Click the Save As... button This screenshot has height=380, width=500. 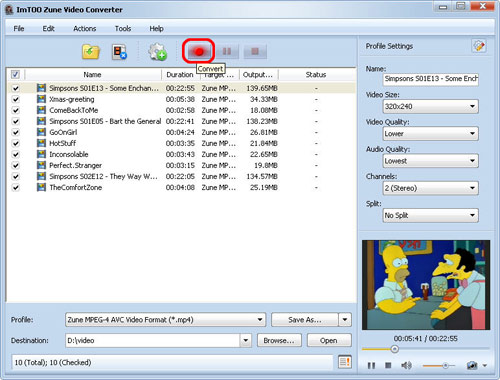click(305, 320)
